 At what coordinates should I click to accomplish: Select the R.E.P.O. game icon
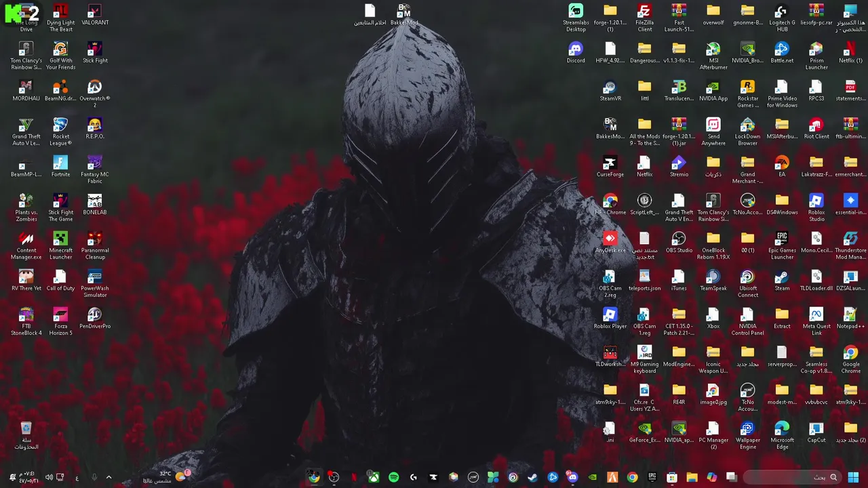click(x=95, y=129)
